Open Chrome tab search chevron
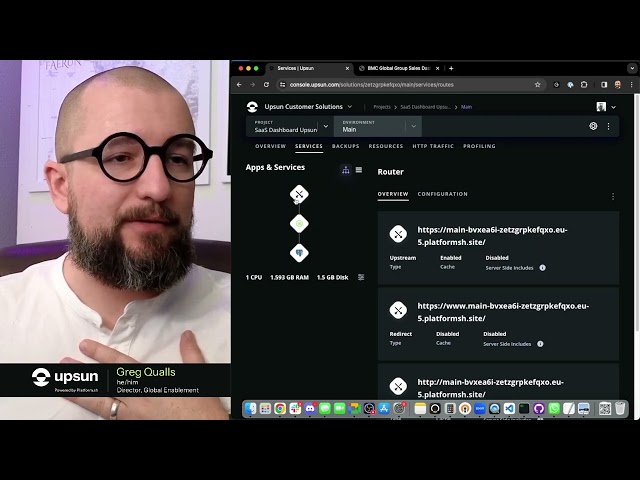The height and width of the screenshot is (480, 640). (632, 68)
